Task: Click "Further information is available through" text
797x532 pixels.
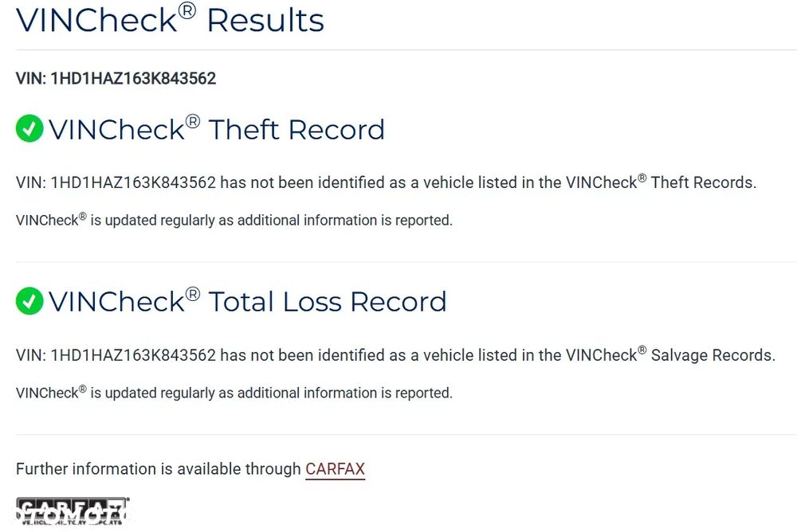Action: coord(159,469)
